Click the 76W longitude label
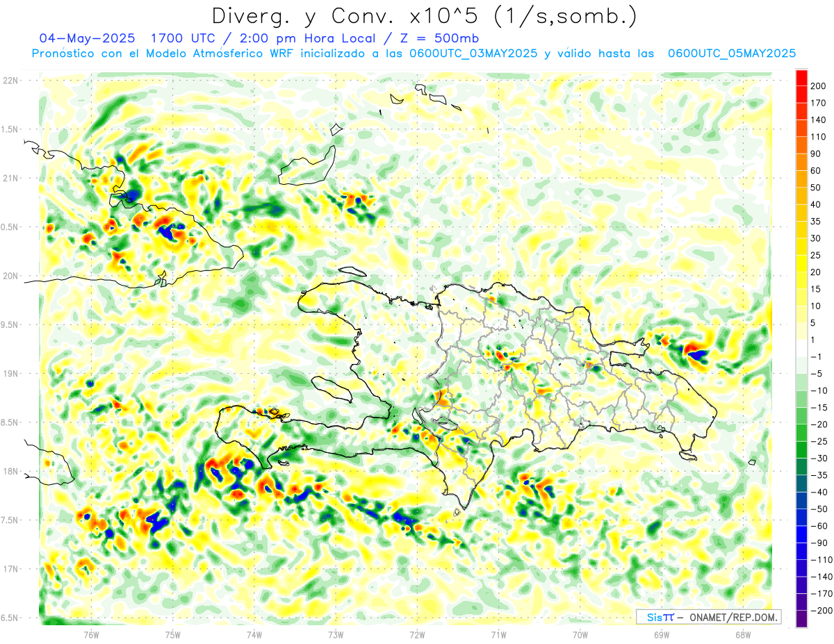This screenshot has width=834, height=644. click(91, 635)
